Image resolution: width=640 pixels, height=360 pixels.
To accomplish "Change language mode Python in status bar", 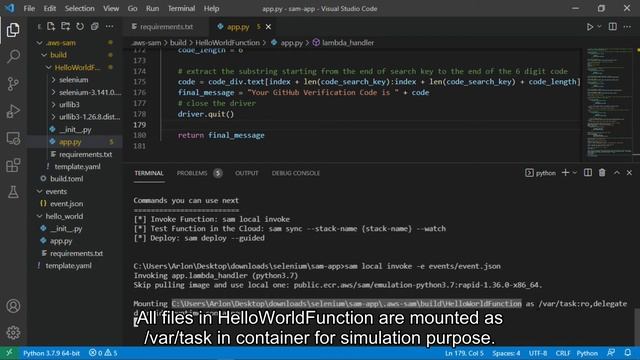I will pos(587,353).
